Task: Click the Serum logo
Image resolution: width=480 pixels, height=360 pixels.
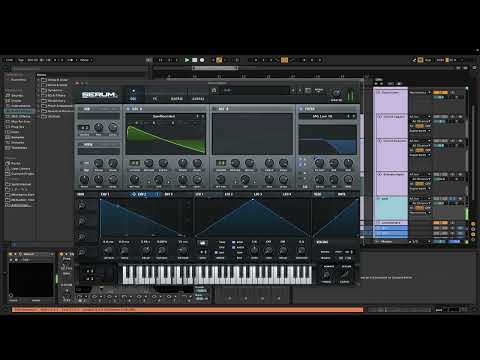Action: tap(99, 95)
